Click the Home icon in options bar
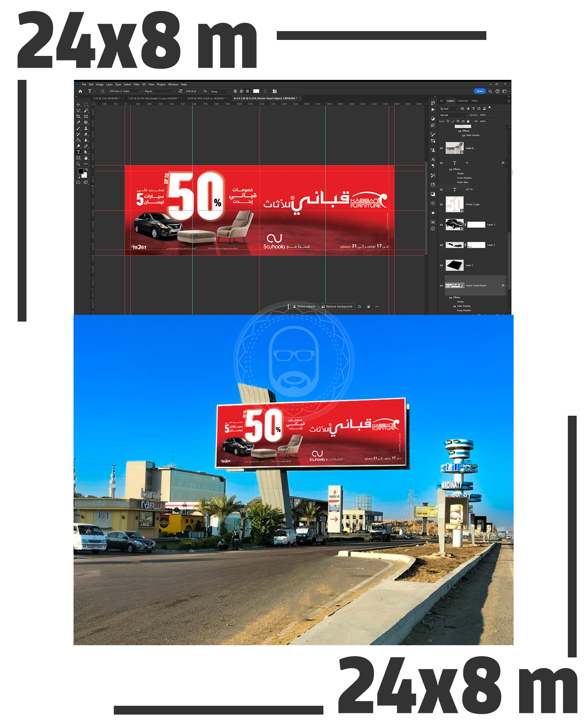 point(80,91)
